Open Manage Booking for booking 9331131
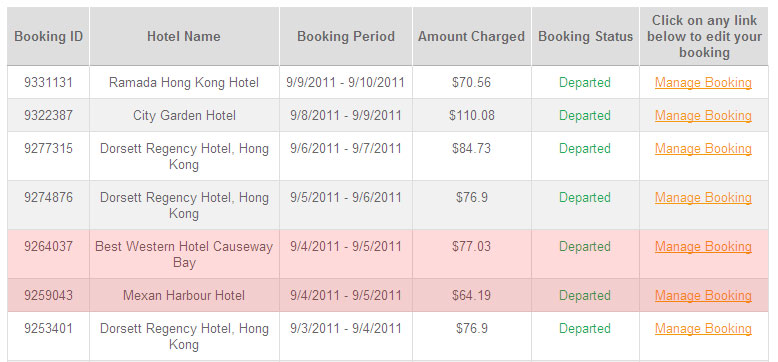The image size is (778, 362). coord(703,82)
